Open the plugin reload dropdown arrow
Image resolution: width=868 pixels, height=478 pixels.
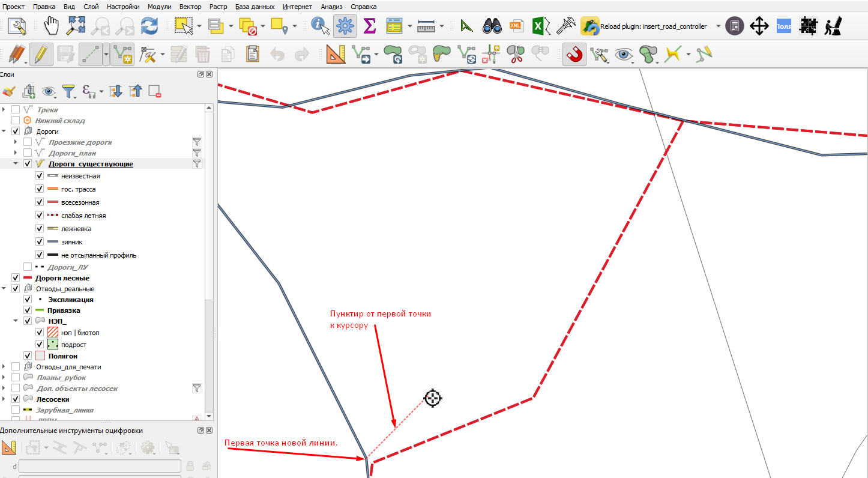point(719,26)
